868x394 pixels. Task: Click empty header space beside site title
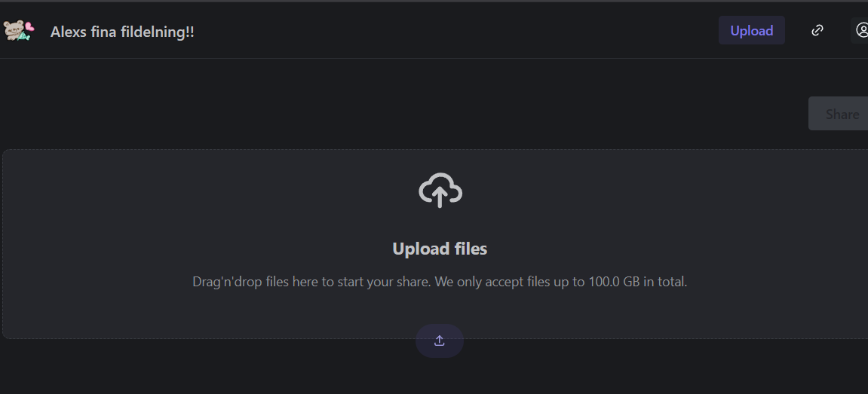pos(452,30)
